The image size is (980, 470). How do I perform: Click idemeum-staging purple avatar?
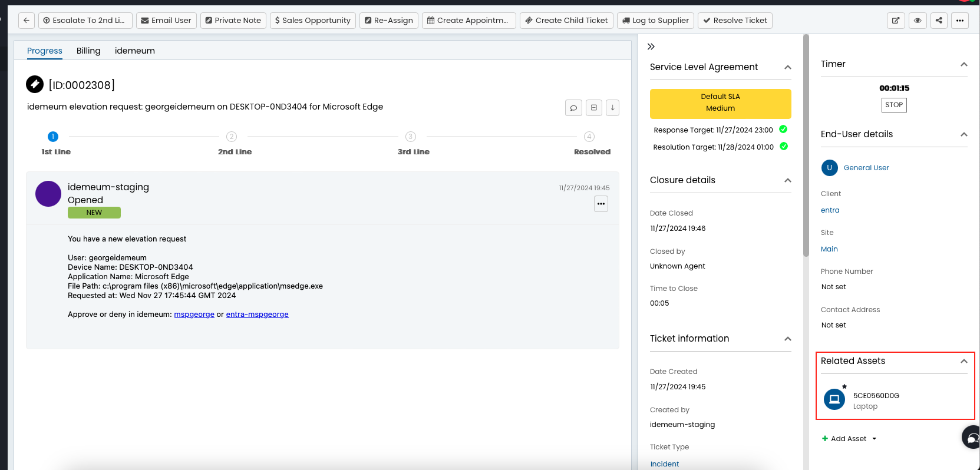click(x=48, y=194)
